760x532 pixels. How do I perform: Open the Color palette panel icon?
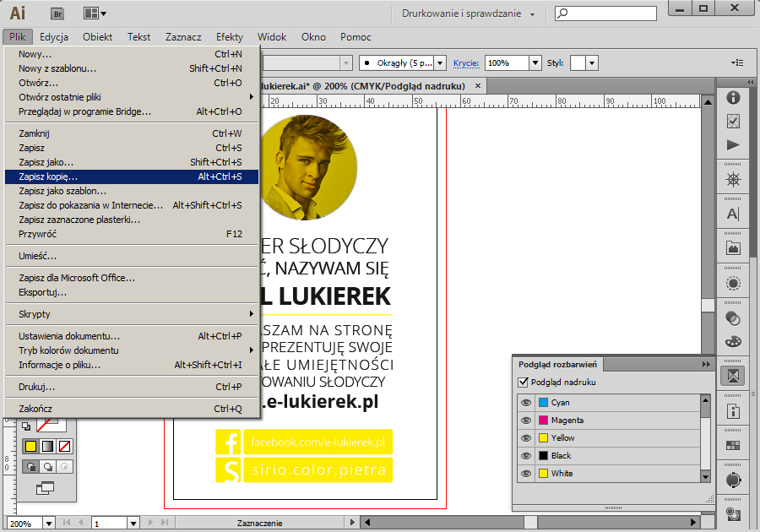tap(733, 341)
